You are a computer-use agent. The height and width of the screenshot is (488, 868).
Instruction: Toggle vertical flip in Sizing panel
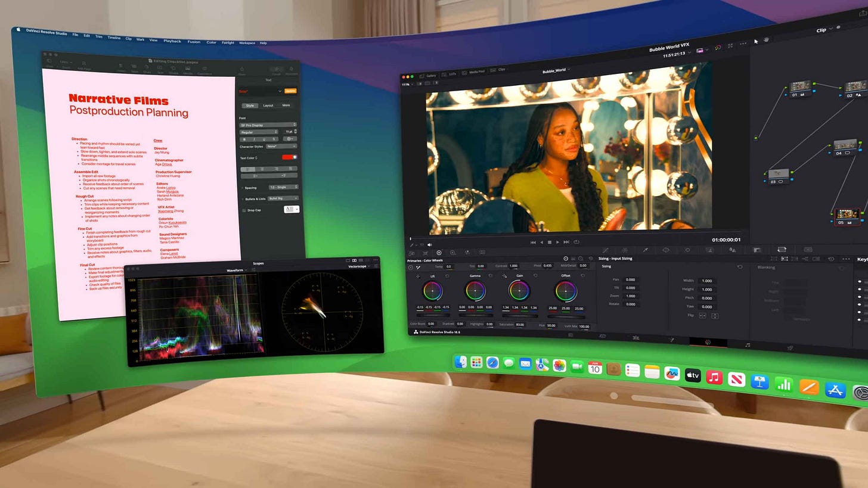pos(715,316)
